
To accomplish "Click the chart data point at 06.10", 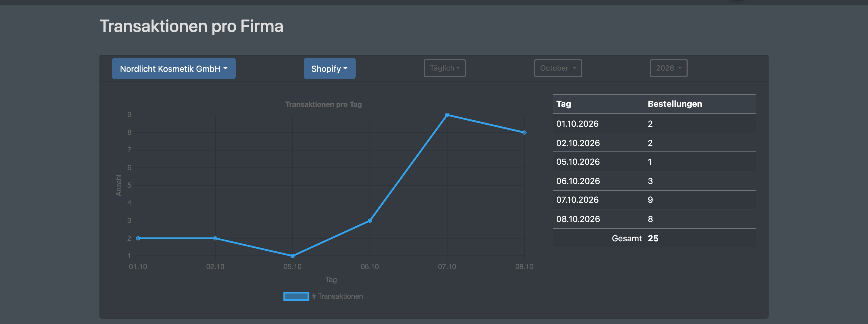I will tap(370, 221).
